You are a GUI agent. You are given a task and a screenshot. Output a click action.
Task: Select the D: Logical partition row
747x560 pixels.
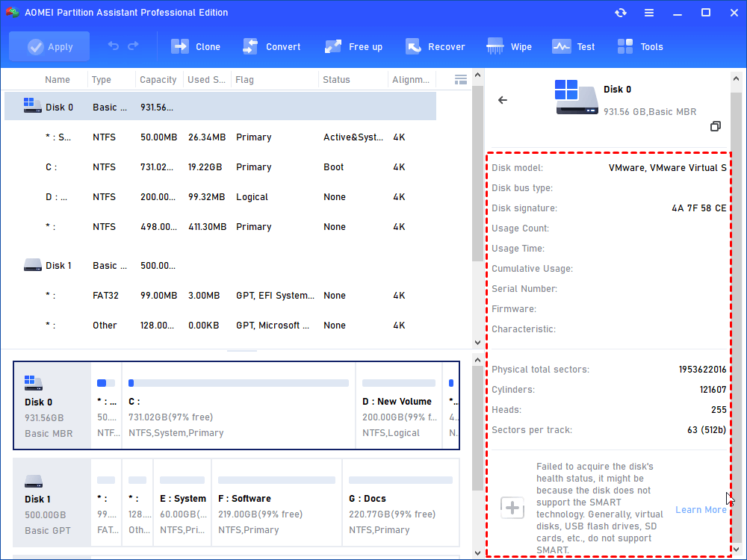tap(220, 196)
